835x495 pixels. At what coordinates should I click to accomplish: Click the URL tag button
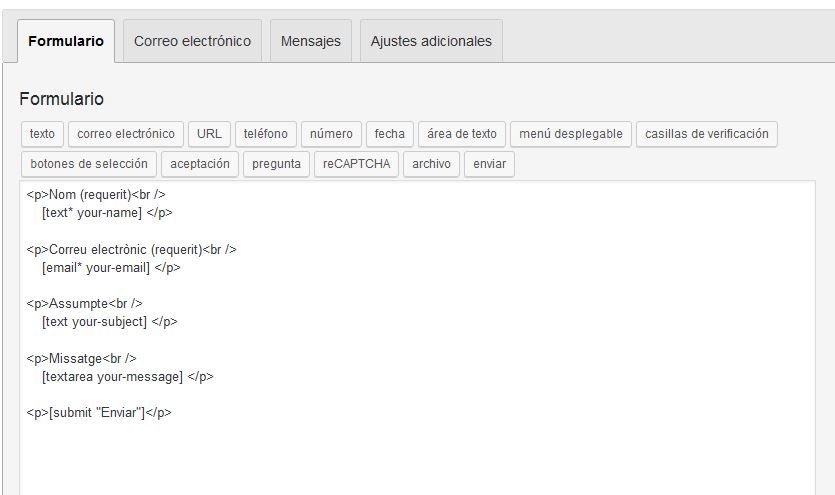(209, 134)
